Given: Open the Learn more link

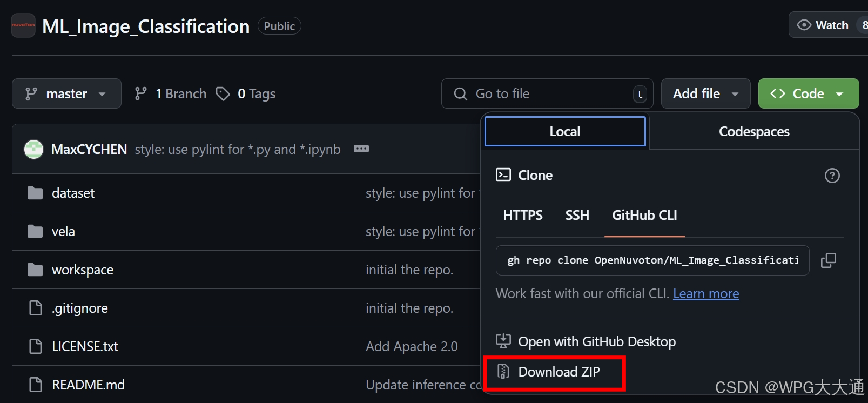Looking at the screenshot, I should (x=706, y=293).
